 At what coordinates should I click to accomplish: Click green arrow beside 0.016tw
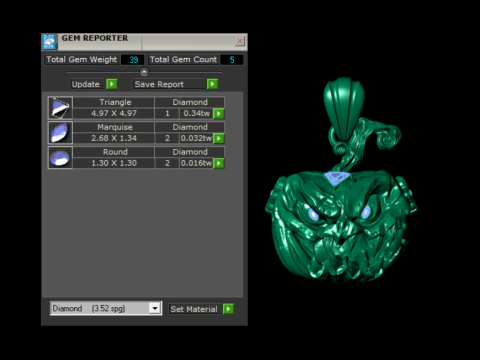(x=219, y=163)
